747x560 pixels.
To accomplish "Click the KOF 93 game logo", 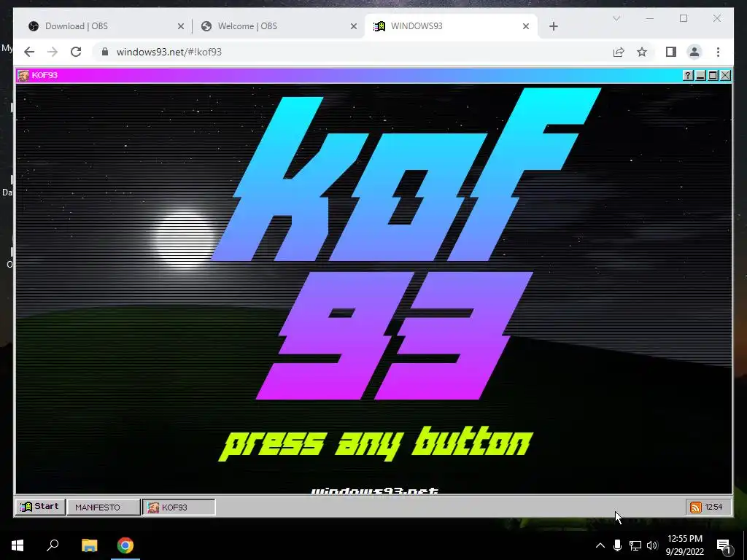I will [x=405, y=244].
